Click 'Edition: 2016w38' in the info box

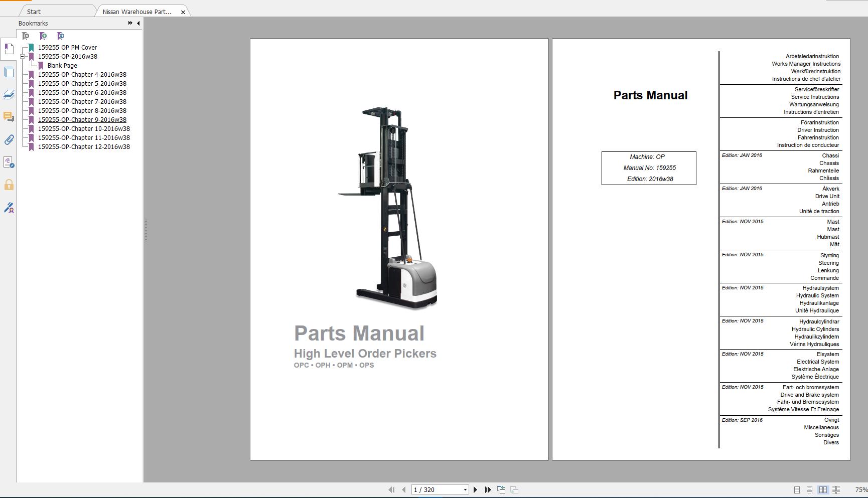(650, 179)
